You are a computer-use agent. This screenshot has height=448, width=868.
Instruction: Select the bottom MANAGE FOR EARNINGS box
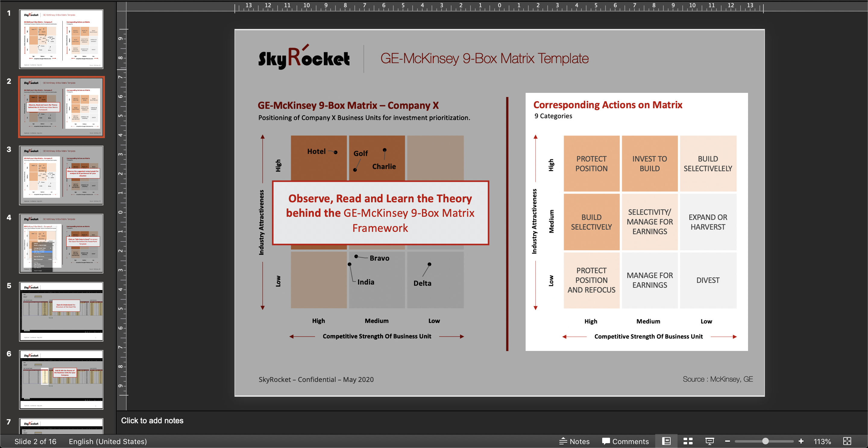650,280
